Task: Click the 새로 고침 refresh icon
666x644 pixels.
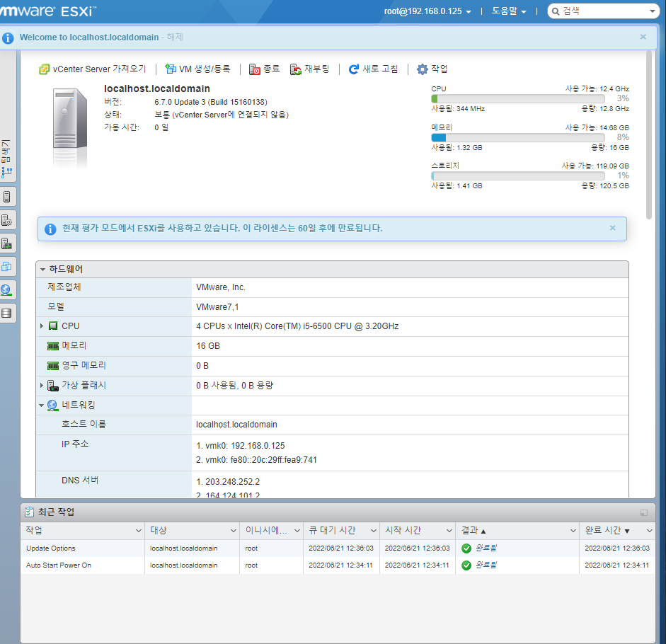Action: pyautogui.click(x=353, y=69)
